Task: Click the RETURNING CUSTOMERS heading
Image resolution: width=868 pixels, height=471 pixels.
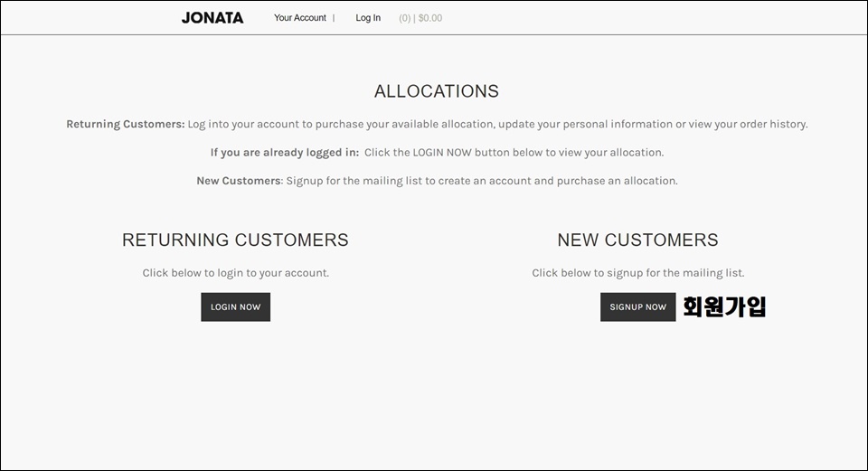Action: point(235,240)
